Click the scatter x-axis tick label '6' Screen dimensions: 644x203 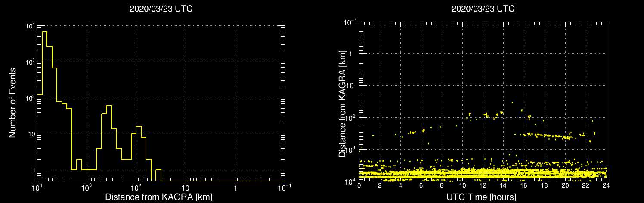click(421, 186)
